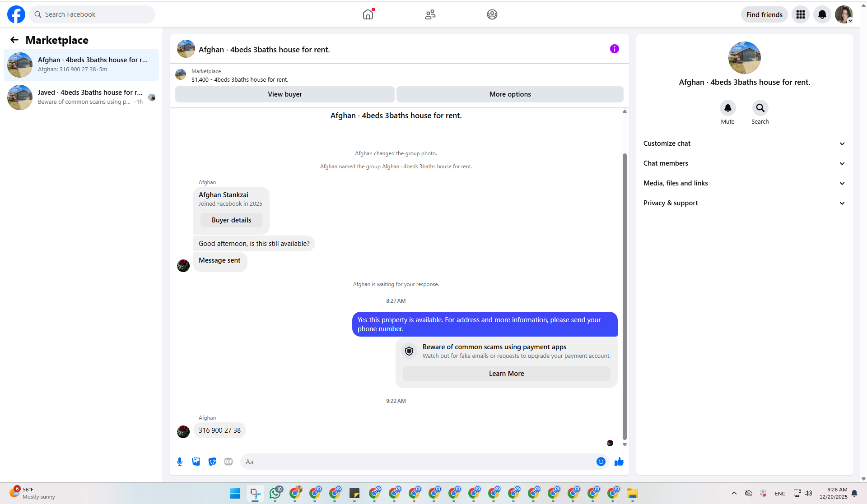Viewport: 867px width, 504px height.
Task: Open the Friends icon in top navigation
Action: point(430,14)
